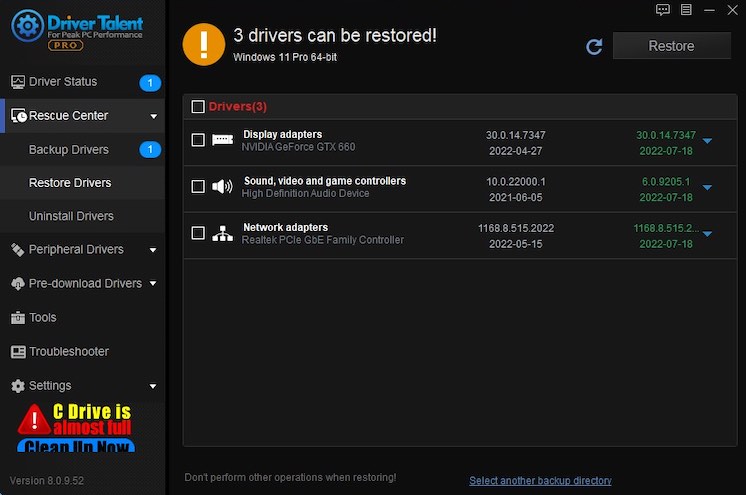Expand backup version dropdown for Display adapters
The width and height of the screenshot is (746, 495).
click(707, 141)
